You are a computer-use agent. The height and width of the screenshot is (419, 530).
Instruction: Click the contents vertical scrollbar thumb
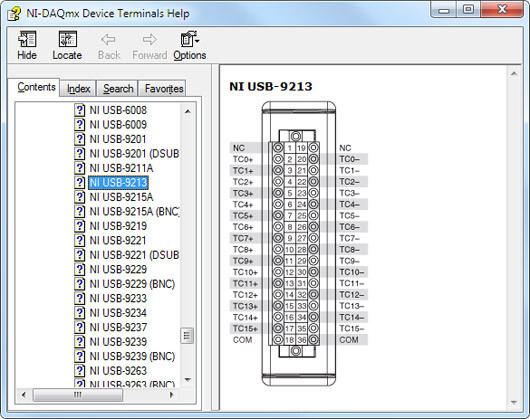pos(187,336)
